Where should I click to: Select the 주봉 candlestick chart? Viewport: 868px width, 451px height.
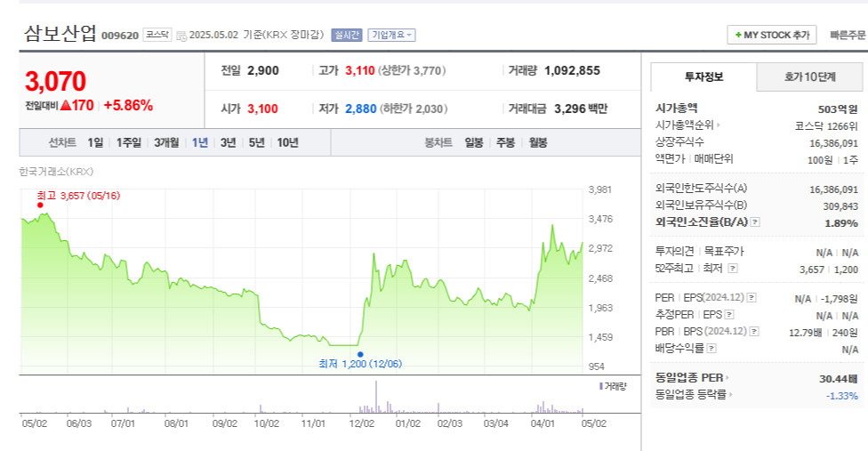tap(505, 142)
